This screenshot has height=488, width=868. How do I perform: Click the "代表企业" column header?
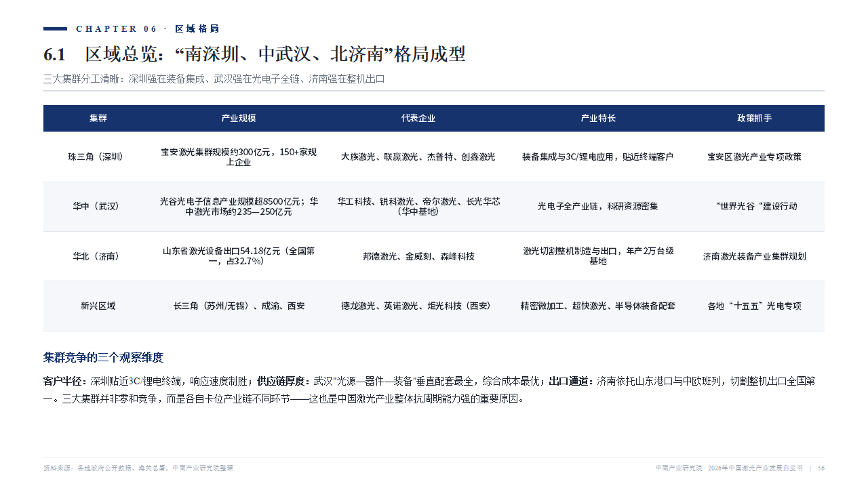point(418,118)
